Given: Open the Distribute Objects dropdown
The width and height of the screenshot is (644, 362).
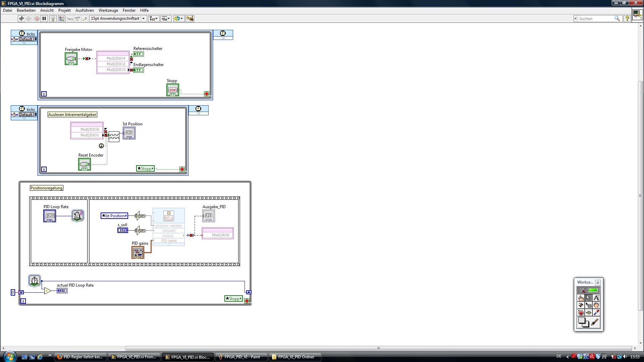Looking at the screenshot, I should coord(166,19).
